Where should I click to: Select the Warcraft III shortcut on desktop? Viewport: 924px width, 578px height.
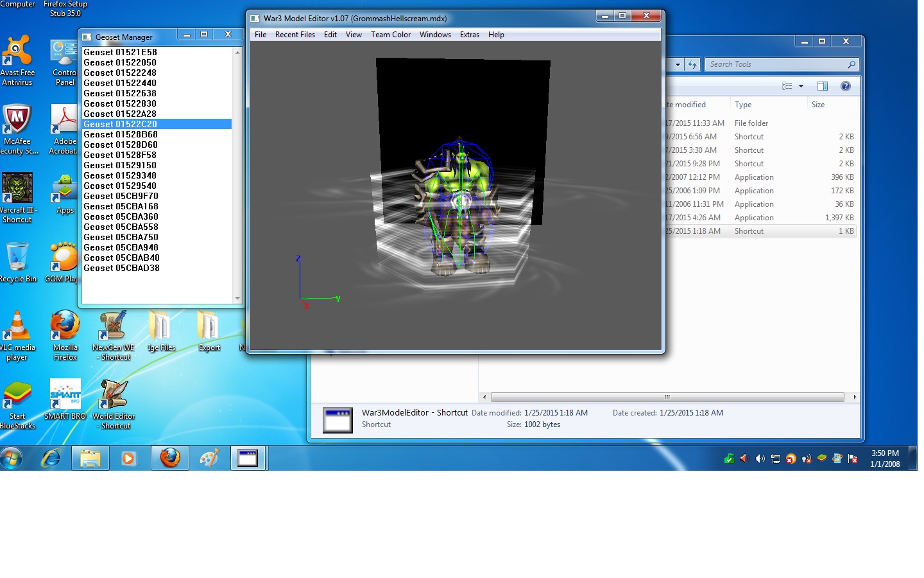pyautogui.click(x=17, y=198)
